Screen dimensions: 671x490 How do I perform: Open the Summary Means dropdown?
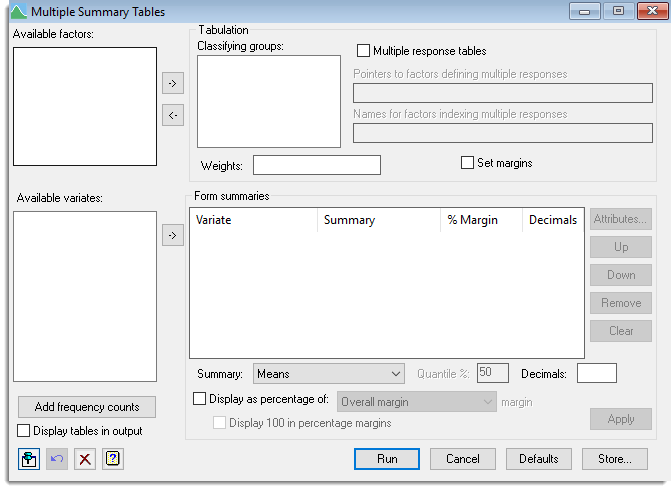pyautogui.click(x=329, y=374)
